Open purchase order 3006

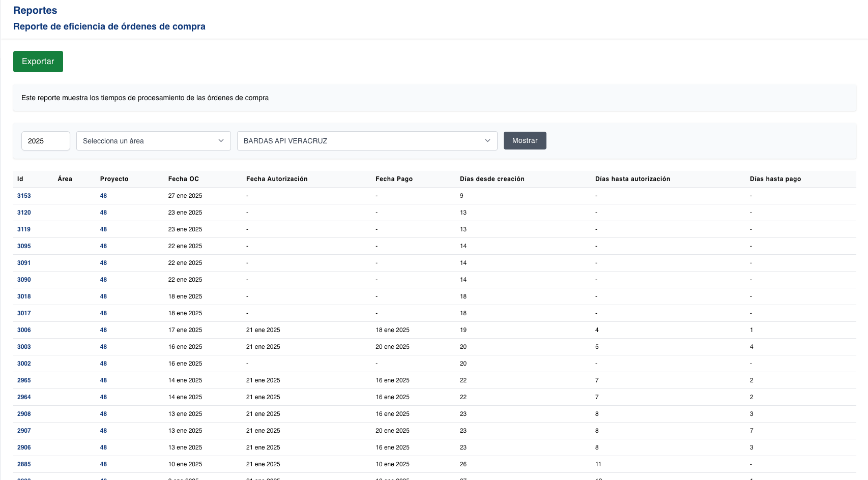tap(24, 330)
